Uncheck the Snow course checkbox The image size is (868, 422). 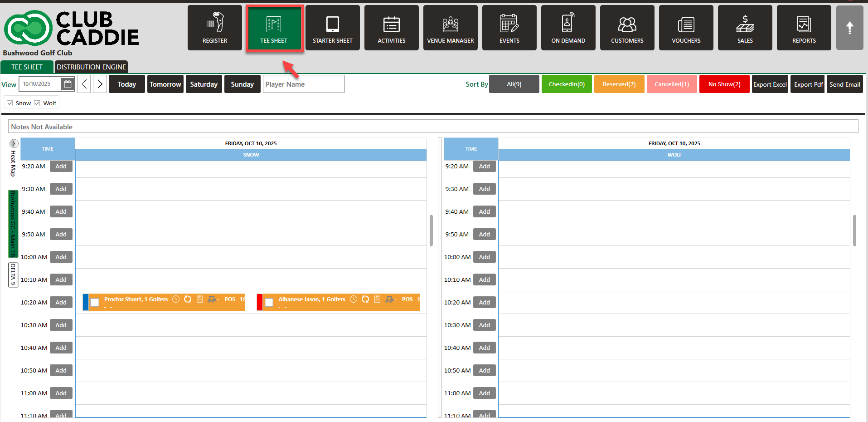click(10, 103)
